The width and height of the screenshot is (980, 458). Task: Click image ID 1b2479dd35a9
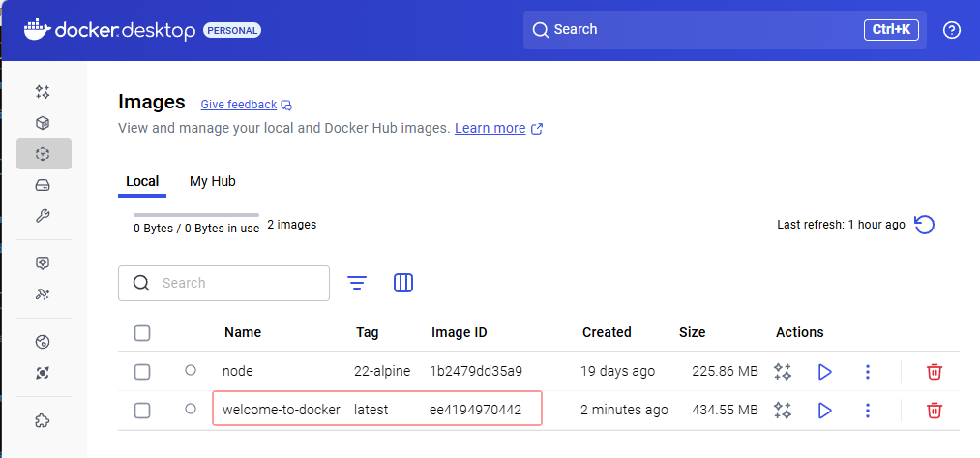pos(476,371)
